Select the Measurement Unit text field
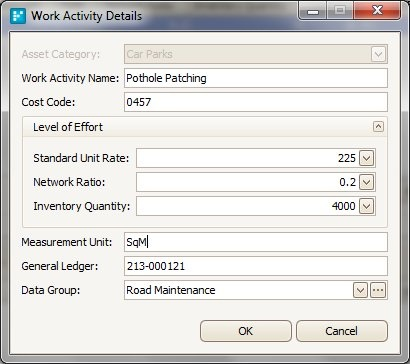Image resolution: width=410 pixels, height=364 pixels. coord(256,242)
